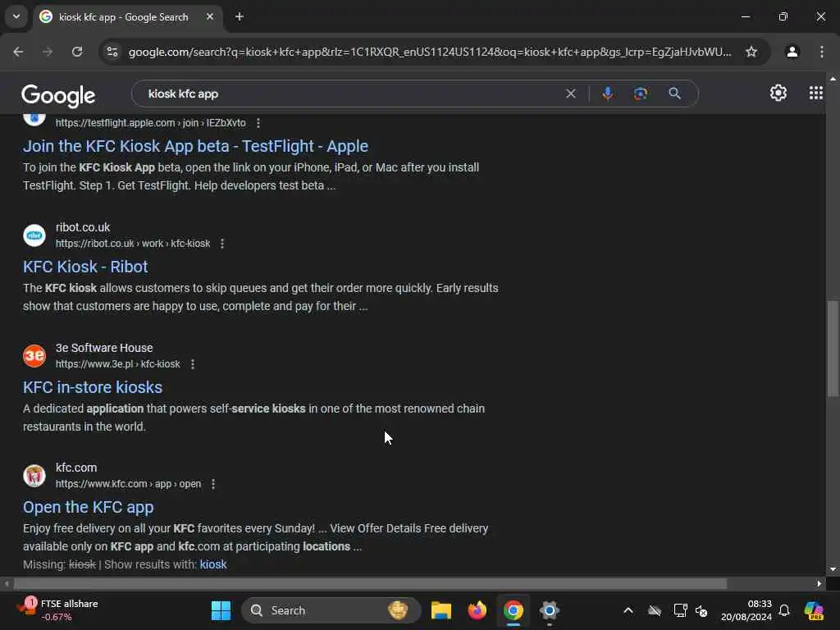The width and height of the screenshot is (840, 630).
Task: Click the 3e Software House favicon
Action: (34, 356)
